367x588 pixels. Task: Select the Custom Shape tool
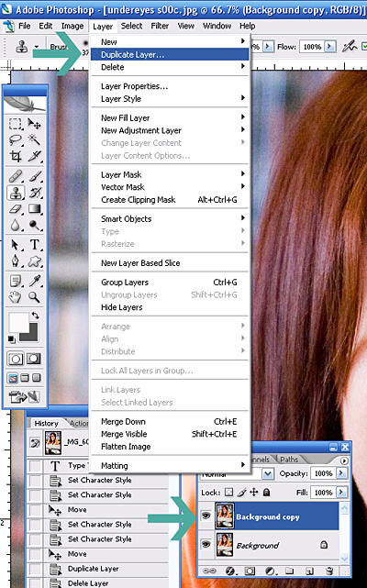coord(34,261)
